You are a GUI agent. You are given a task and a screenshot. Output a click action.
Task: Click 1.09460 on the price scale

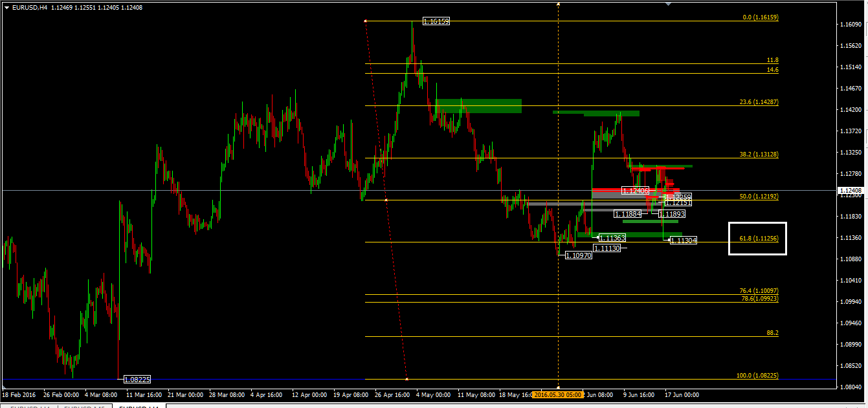click(850, 323)
